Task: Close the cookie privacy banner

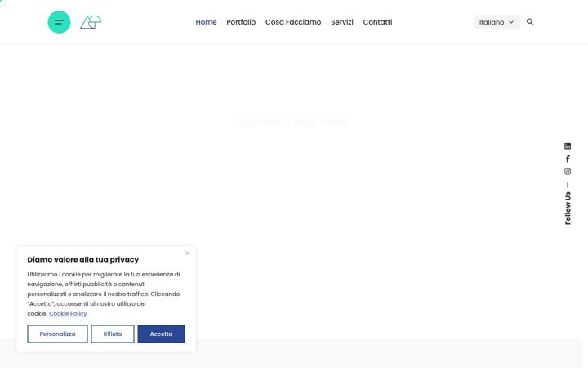Action: [188, 254]
